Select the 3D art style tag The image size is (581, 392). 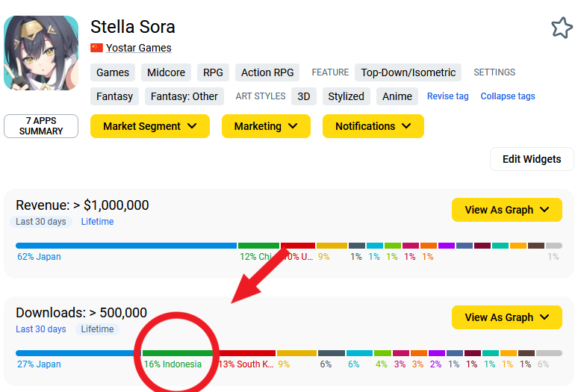pos(304,96)
